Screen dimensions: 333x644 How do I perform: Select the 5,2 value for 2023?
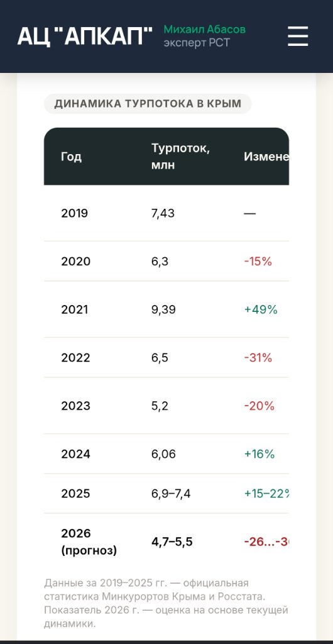(160, 406)
